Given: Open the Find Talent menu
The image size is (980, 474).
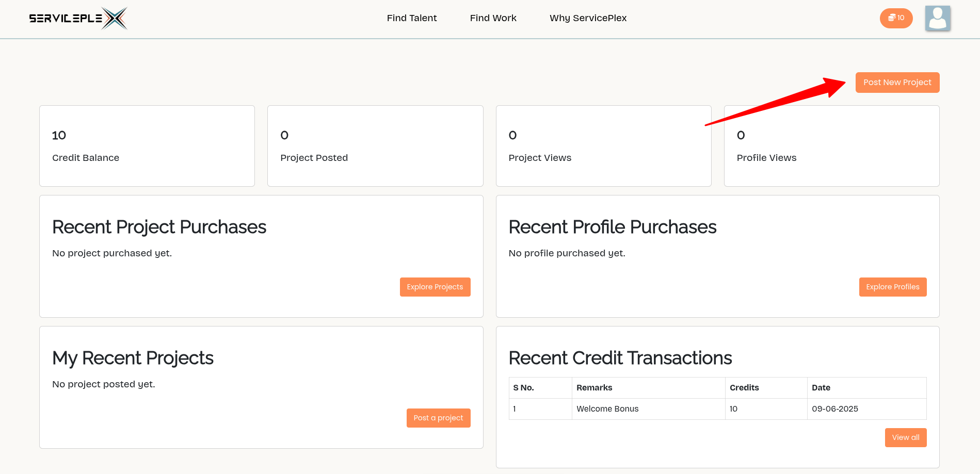Looking at the screenshot, I should coord(411,18).
